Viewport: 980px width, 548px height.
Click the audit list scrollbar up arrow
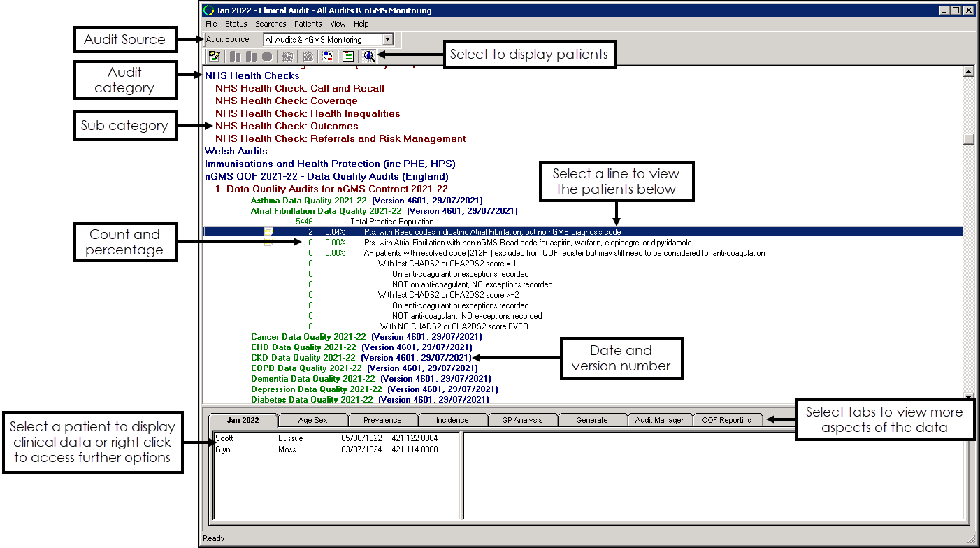pos(968,71)
